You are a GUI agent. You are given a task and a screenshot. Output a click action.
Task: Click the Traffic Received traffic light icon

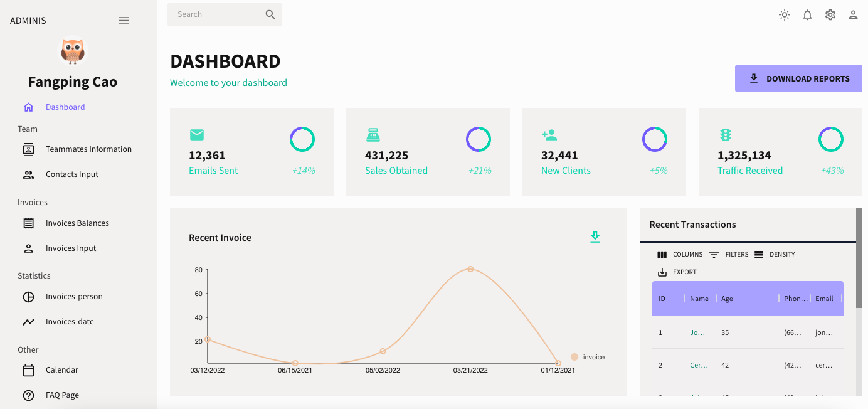click(726, 134)
